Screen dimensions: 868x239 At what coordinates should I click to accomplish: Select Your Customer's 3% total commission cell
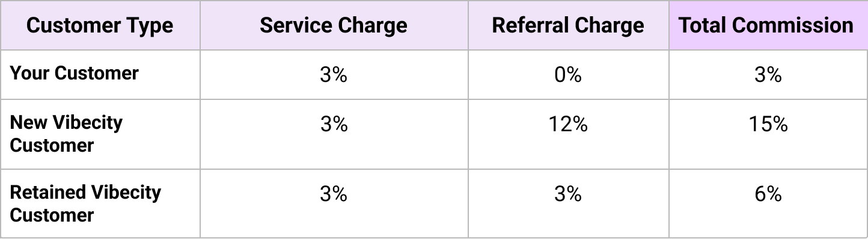click(768, 75)
